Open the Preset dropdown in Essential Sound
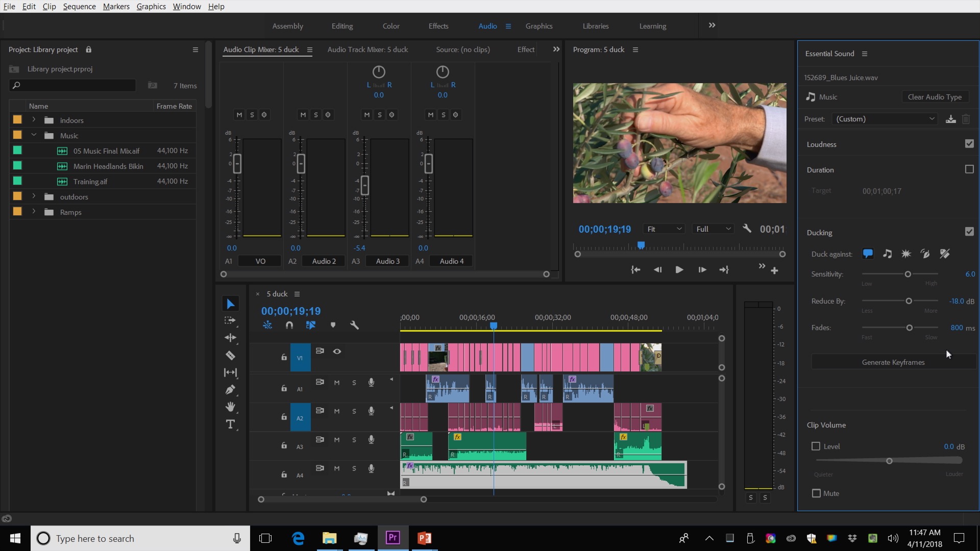Viewport: 980px width, 551px height. (884, 118)
